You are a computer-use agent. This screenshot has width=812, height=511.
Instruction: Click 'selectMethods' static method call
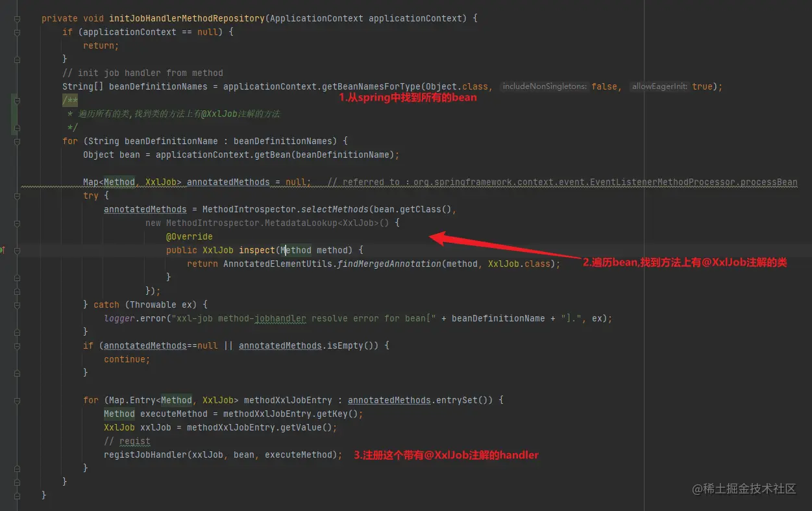point(335,209)
